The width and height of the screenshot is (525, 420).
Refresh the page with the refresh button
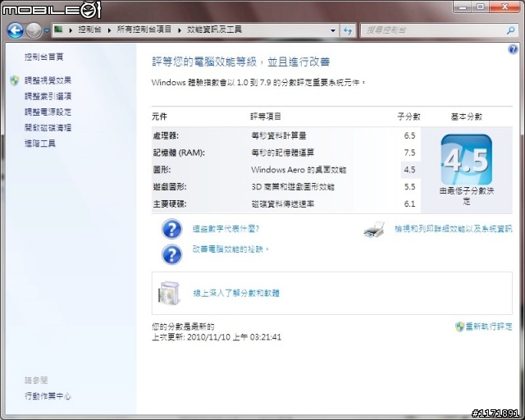tap(348, 30)
